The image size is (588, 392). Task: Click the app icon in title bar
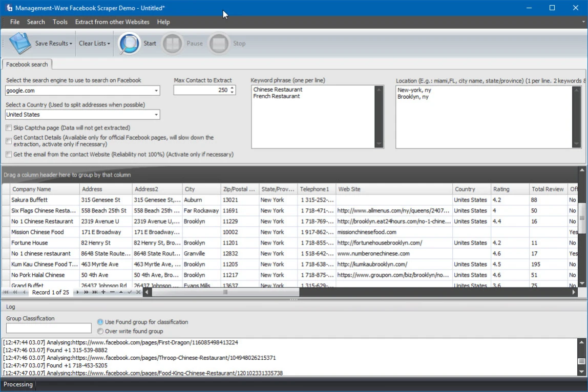click(9, 8)
